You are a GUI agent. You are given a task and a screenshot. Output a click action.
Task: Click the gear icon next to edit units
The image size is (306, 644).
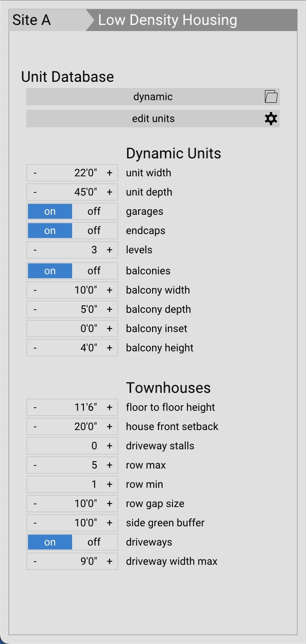[x=271, y=118]
